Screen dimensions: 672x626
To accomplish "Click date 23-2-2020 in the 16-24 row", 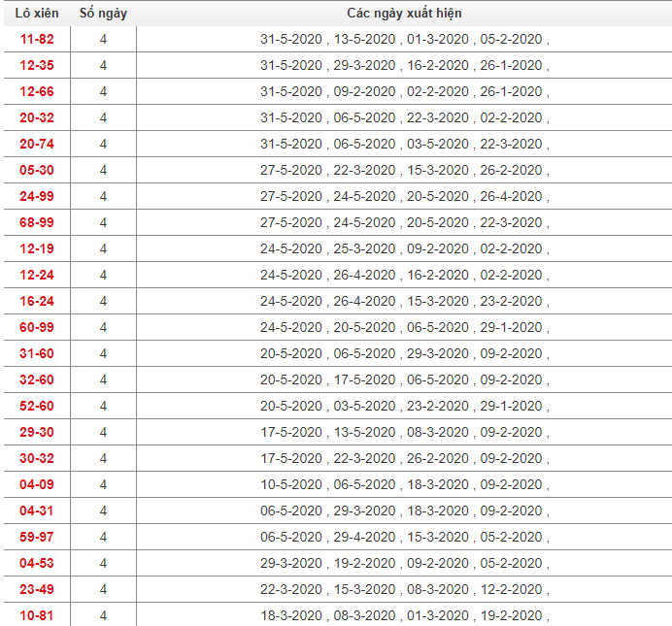I will click(512, 301).
